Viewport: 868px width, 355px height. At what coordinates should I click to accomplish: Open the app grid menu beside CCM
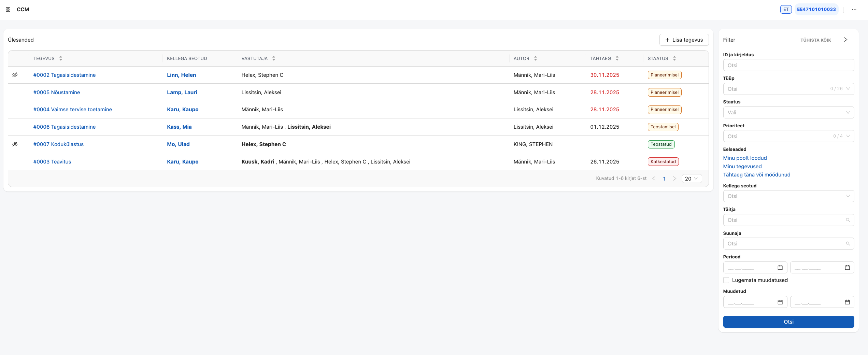pyautogui.click(x=8, y=9)
